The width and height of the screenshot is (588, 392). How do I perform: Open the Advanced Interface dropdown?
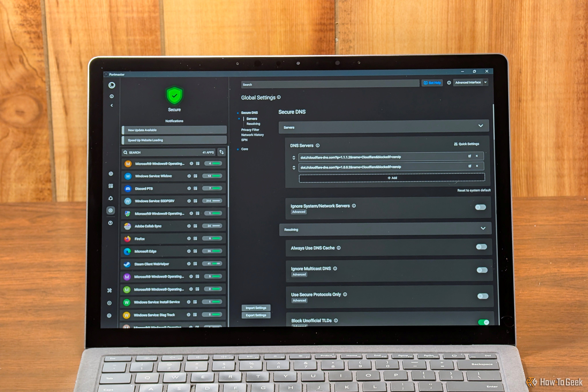471,82
